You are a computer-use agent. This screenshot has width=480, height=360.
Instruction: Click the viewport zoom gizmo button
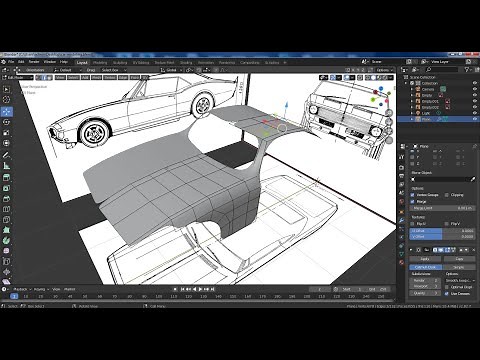(x=389, y=113)
